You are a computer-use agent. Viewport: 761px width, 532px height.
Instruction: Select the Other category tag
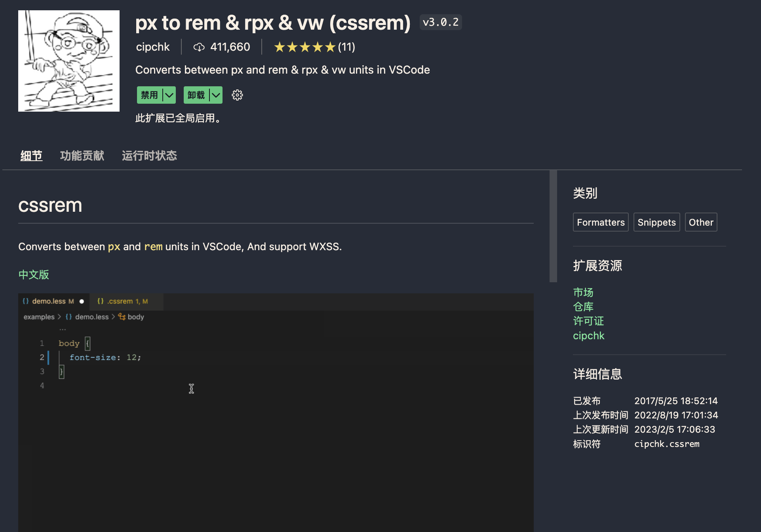[x=700, y=222]
